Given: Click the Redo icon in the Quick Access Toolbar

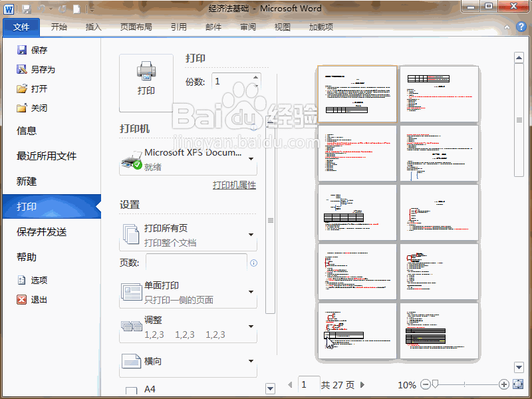Looking at the screenshot, I should 62,9.
